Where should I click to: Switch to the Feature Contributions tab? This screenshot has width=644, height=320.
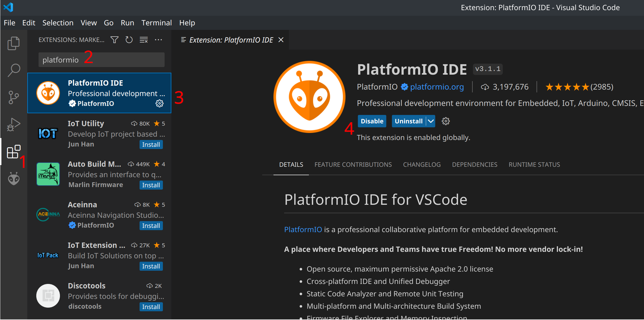pyautogui.click(x=353, y=165)
